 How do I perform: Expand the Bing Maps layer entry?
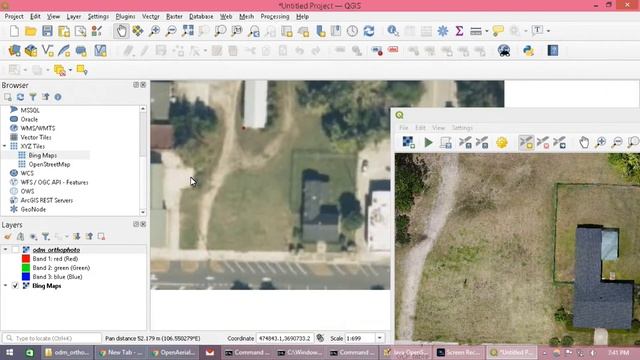coord(5,286)
